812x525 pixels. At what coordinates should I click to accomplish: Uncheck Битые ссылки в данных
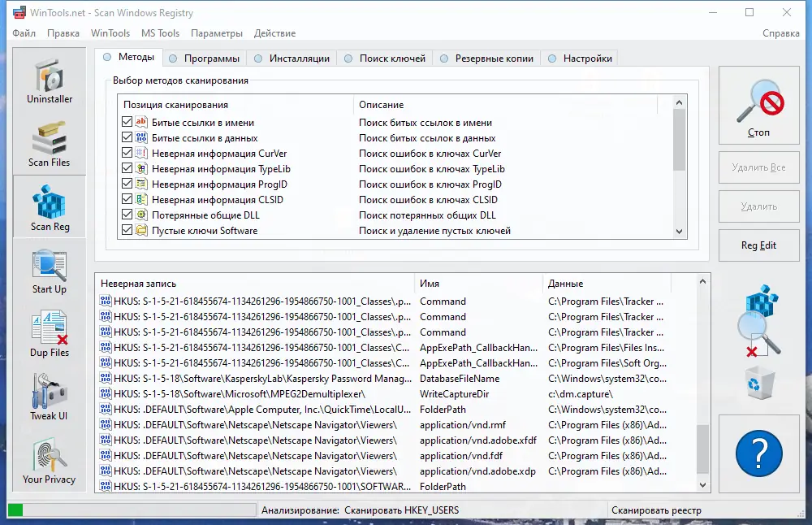pos(127,138)
